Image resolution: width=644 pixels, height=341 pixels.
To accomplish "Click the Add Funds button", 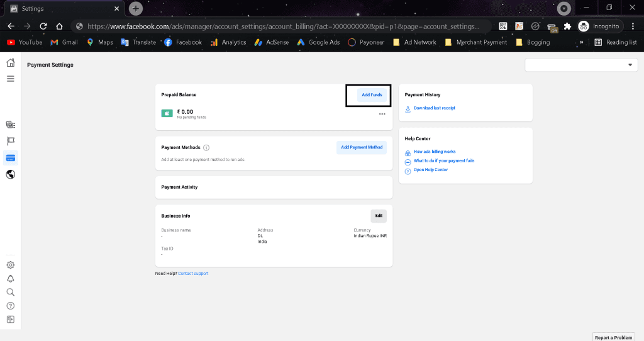I will [x=372, y=95].
